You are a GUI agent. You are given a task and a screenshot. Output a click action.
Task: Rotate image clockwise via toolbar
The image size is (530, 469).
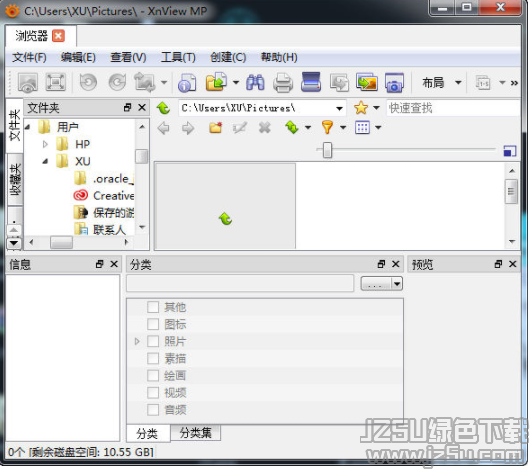(117, 82)
